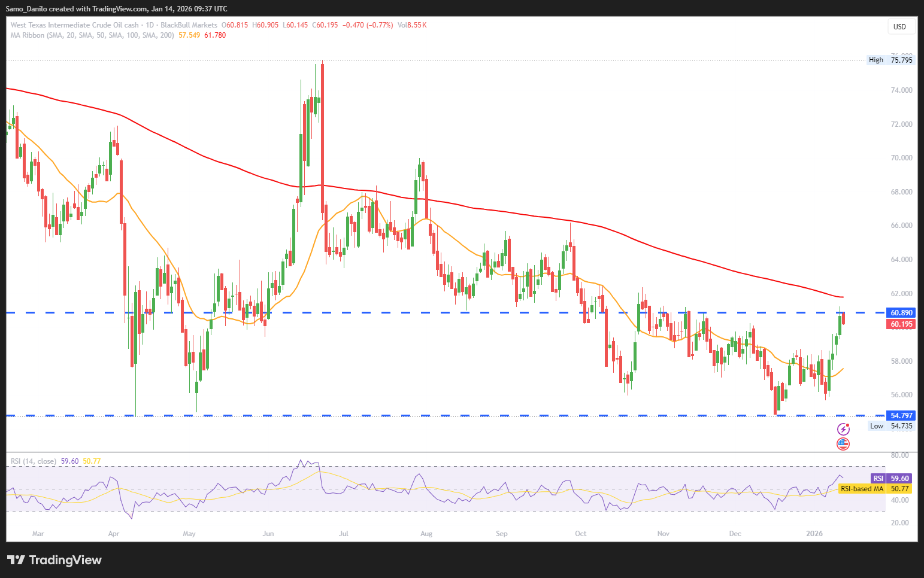
Task: Click the High 75.795 price label
Action: (891, 60)
